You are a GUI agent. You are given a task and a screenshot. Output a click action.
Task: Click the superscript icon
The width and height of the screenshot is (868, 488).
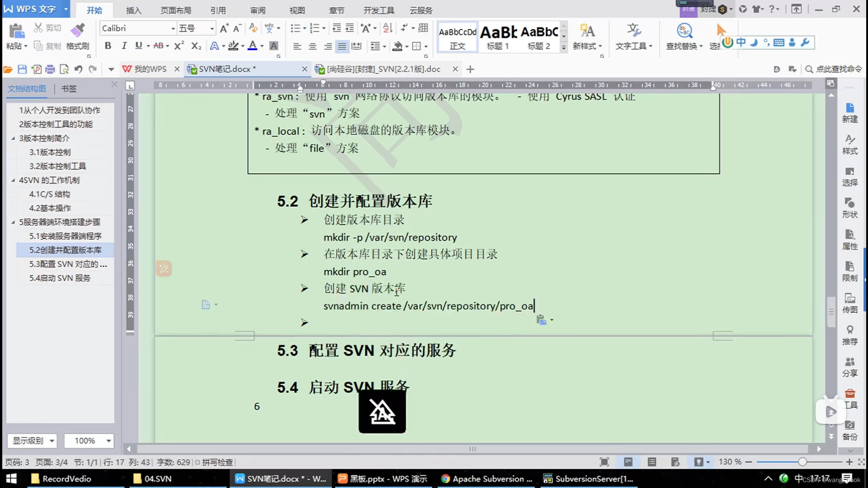pos(179,46)
